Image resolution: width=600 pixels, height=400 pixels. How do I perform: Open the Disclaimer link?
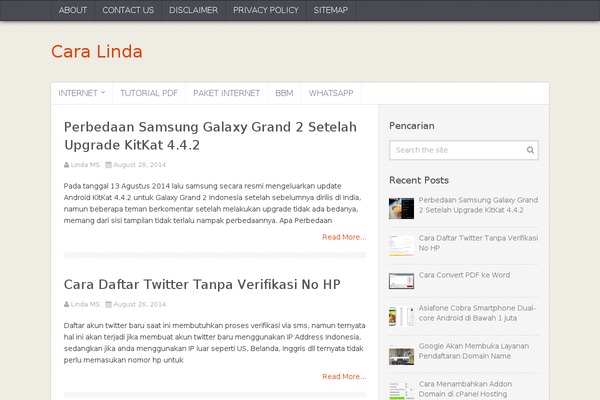pyautogui.click(x=194, y=10)
